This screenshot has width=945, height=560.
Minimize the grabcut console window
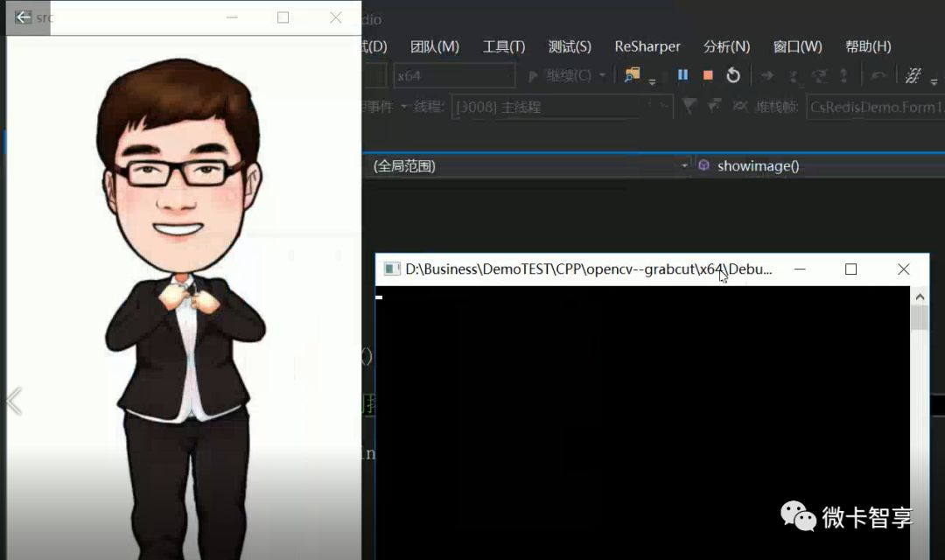point(800,269)
